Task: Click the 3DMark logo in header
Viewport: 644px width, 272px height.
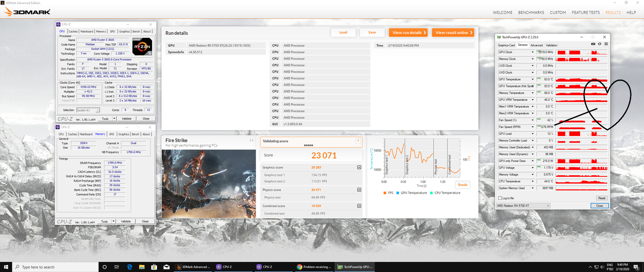Action: click(x=28, y=12)
